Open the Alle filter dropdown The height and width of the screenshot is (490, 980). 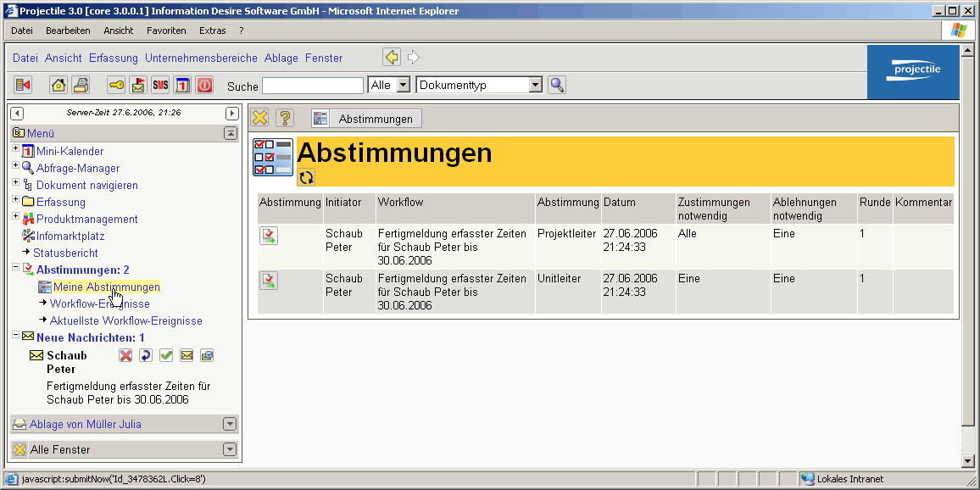(403, 85)
